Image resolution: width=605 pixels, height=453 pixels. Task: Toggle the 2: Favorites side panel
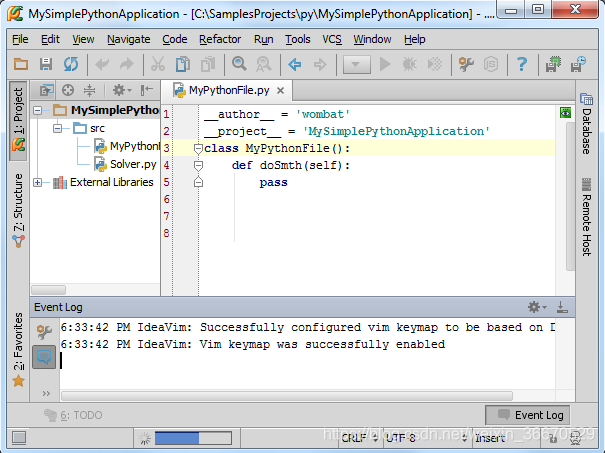[x=18, y=350]
